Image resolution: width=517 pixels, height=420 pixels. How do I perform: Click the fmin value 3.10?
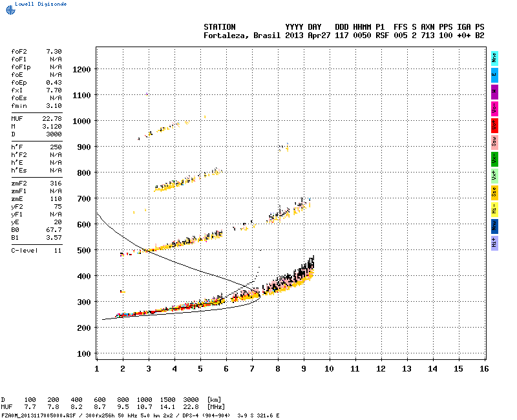pyautogui.click(x=54, y=106)
